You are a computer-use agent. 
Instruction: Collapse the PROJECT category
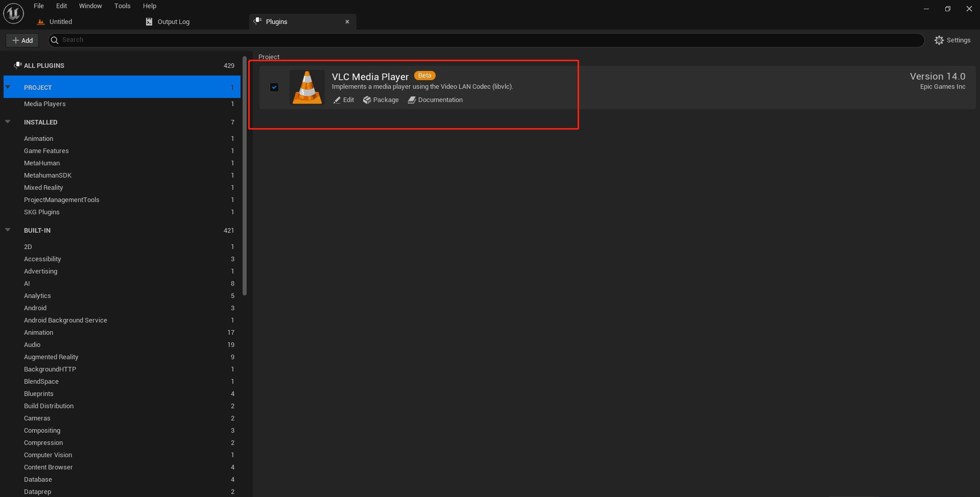click(x=8, y=87)
